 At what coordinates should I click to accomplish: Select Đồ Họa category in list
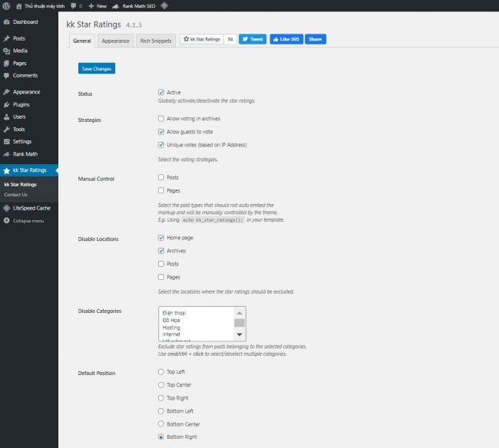click(x=171, y=320)
